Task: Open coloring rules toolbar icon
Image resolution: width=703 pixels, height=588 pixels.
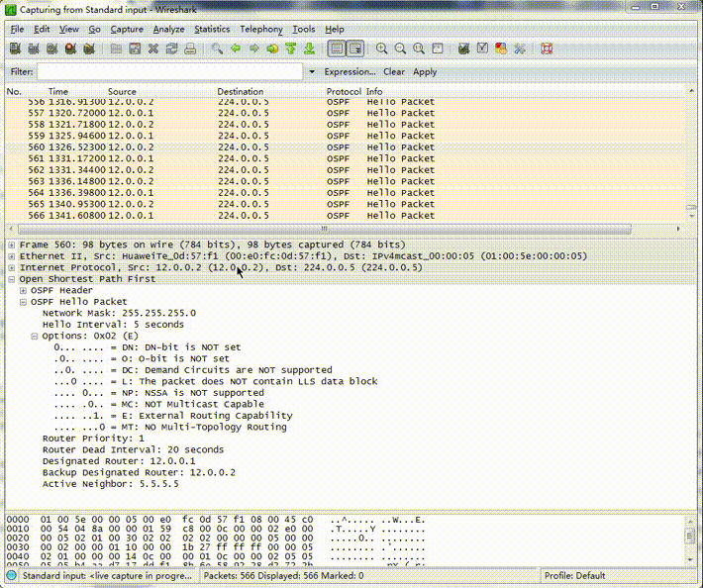Action: [501, 49]
